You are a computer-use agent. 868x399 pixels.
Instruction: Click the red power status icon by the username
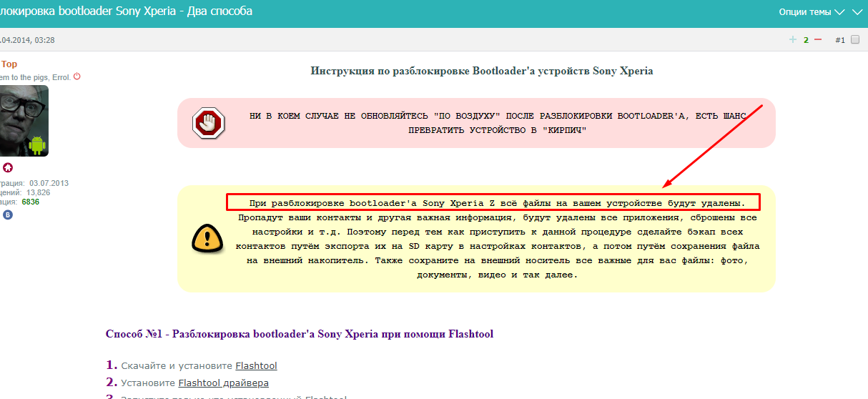pos(77,77)
